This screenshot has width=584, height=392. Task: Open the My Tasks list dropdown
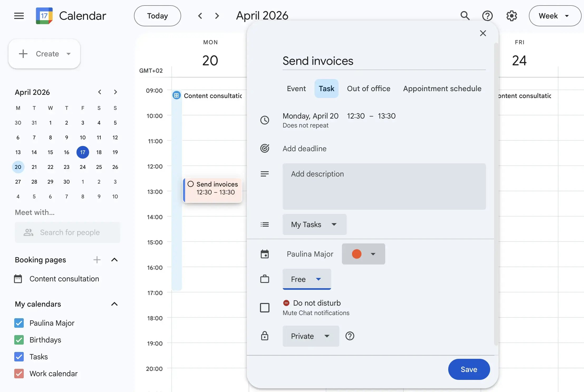point(314,224)
